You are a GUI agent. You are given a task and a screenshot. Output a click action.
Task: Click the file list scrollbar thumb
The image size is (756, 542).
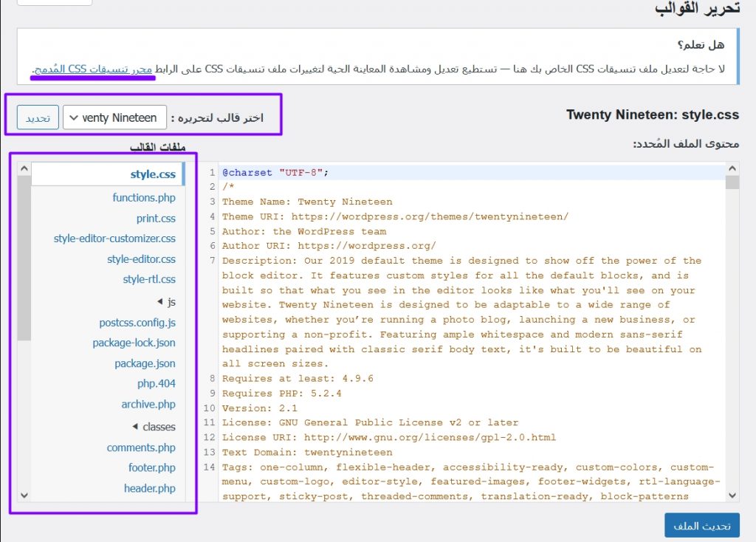tap(24, 258)
